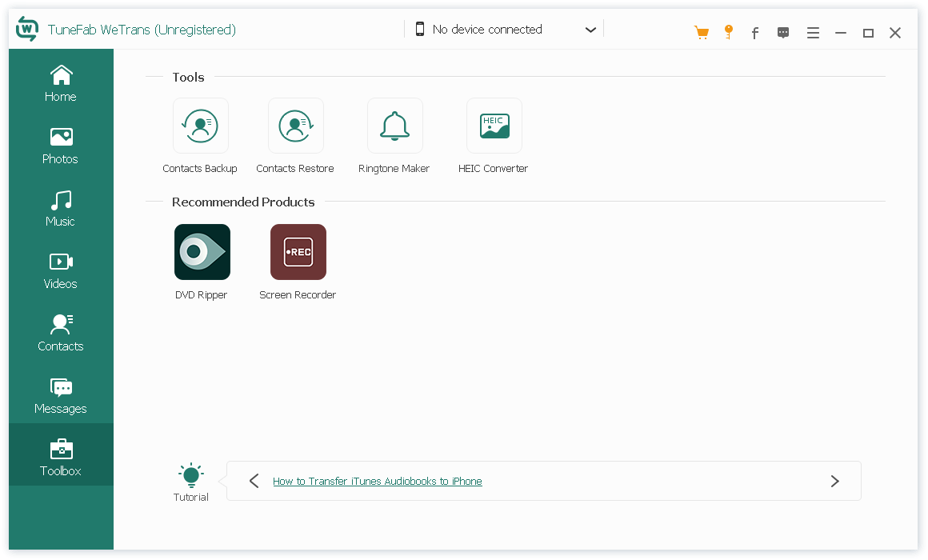Click the Screen Recorder product icon

point(298,251)
